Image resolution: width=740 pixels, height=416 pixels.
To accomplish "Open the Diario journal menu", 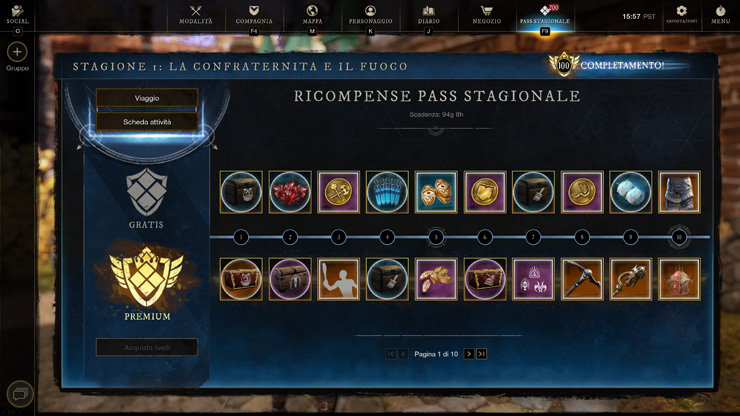I will (x=429, y=14).
